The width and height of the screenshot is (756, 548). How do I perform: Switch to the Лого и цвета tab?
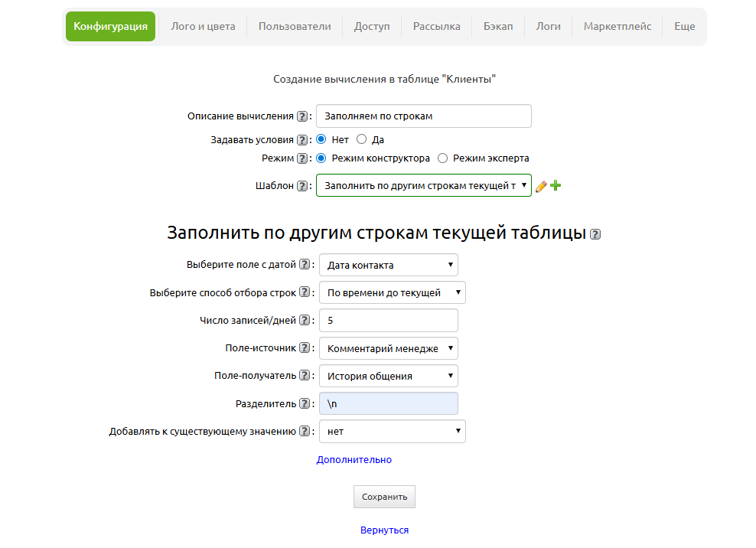(x=203, y=27)
